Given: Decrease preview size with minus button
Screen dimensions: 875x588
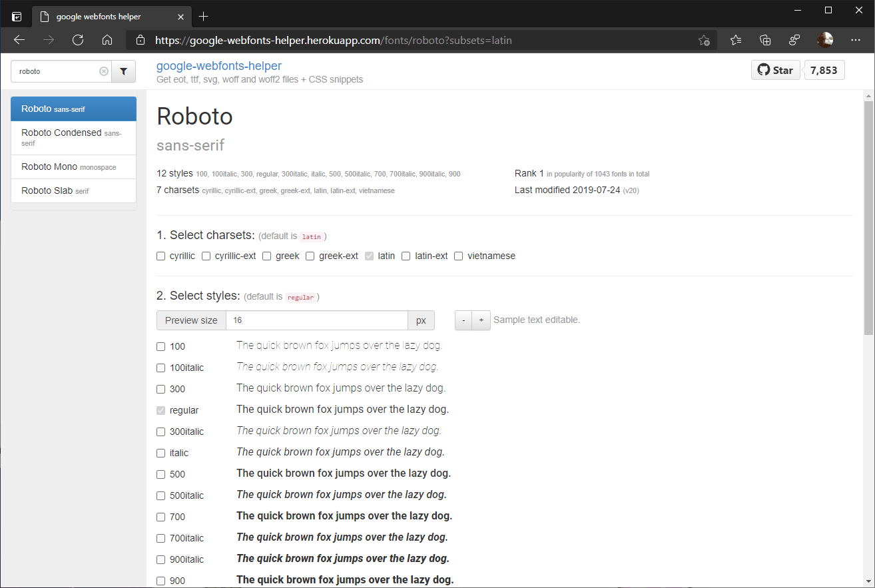Looking at the screenshot, I should point(463,320).
